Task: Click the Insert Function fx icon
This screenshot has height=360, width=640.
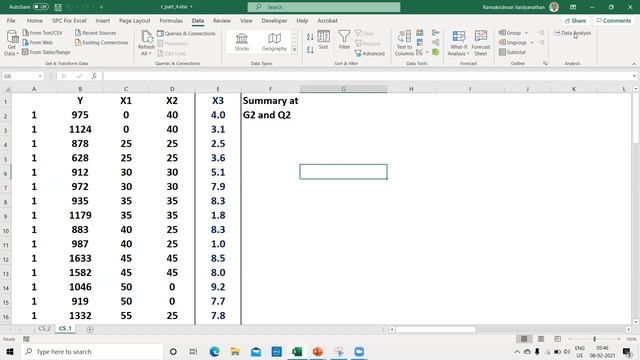Action: pos(94,76)
